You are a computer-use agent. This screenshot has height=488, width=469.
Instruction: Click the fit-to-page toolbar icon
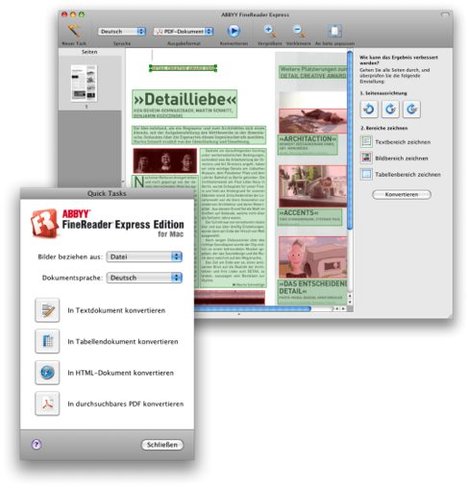(334, 31)
